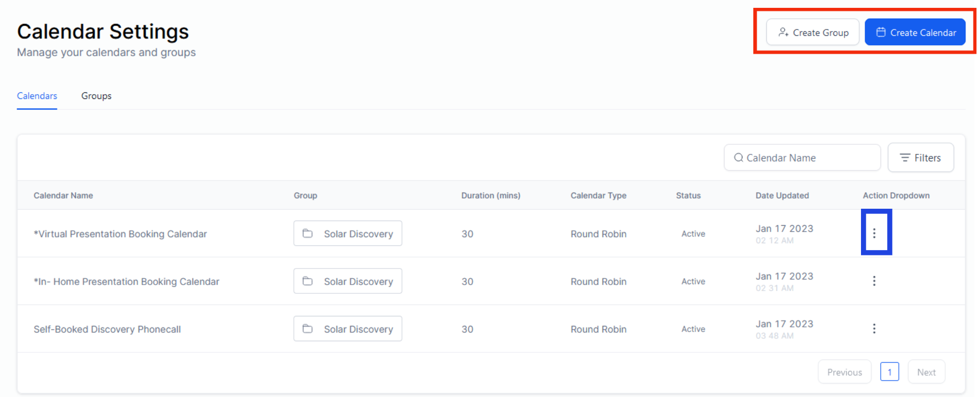Screen dimensions: 980x397
Task: Click add-user icon on Create Group button
Action: (x=783, y=32)
